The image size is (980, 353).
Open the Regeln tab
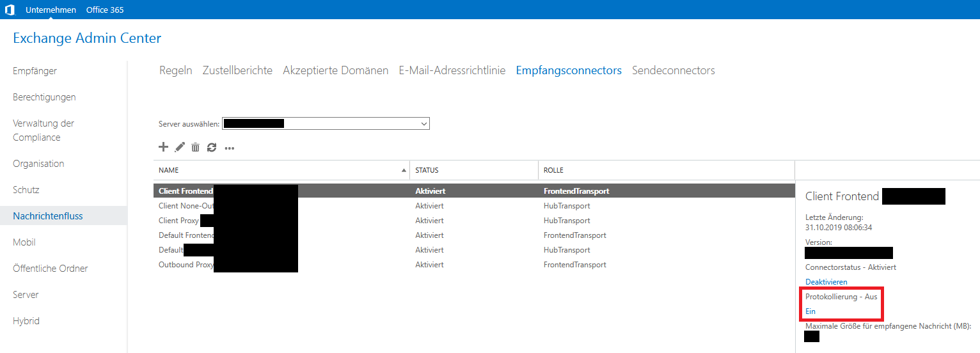click(x=175, y=70)
